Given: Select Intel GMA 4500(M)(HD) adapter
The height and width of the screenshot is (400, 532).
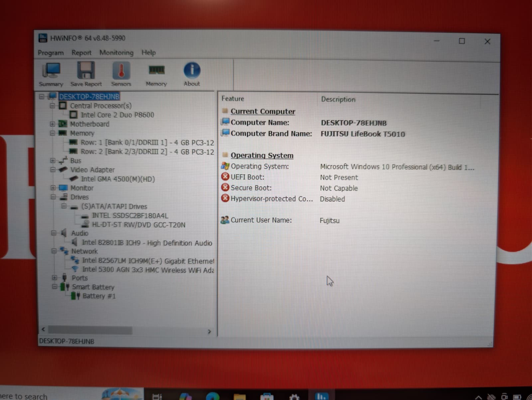Looking at the screenshot, I should pos(118,179).
